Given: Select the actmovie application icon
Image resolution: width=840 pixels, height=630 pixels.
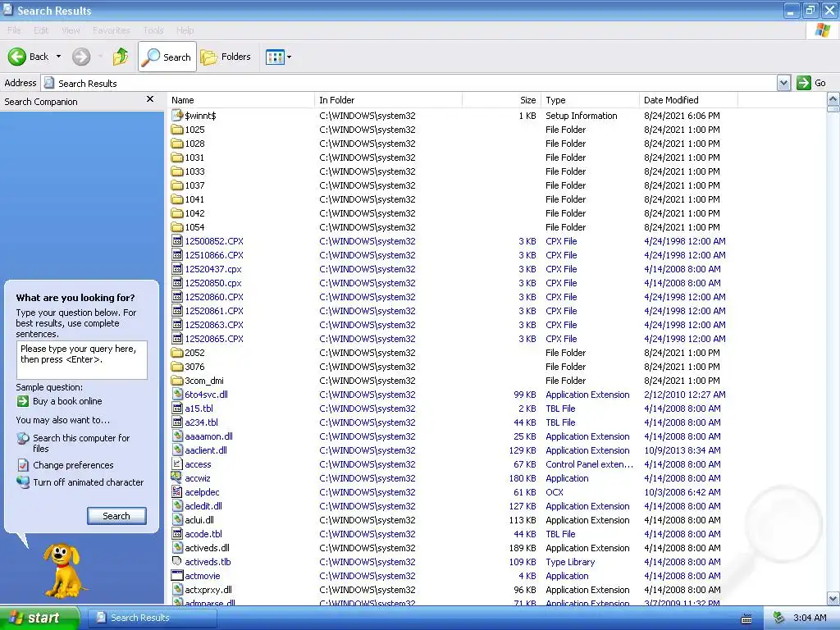Looking at the screenshot, I should [x=177, y=575].
